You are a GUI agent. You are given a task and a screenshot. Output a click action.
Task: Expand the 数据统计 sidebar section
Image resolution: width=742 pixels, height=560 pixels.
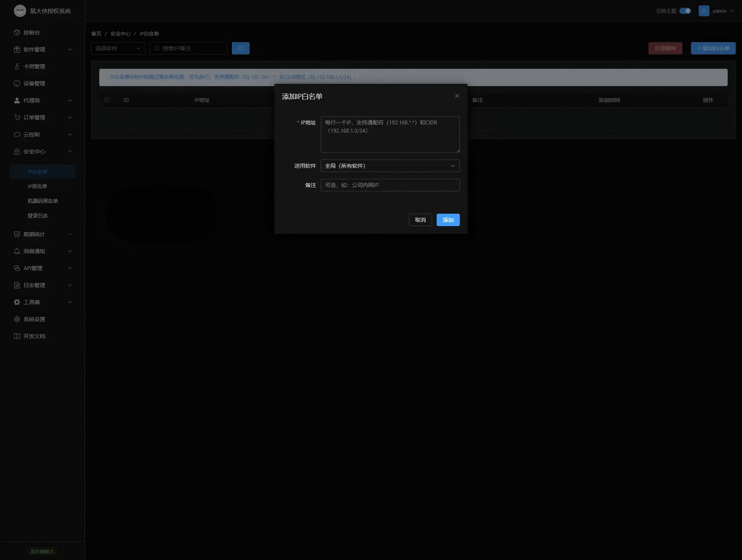(43, 234)
